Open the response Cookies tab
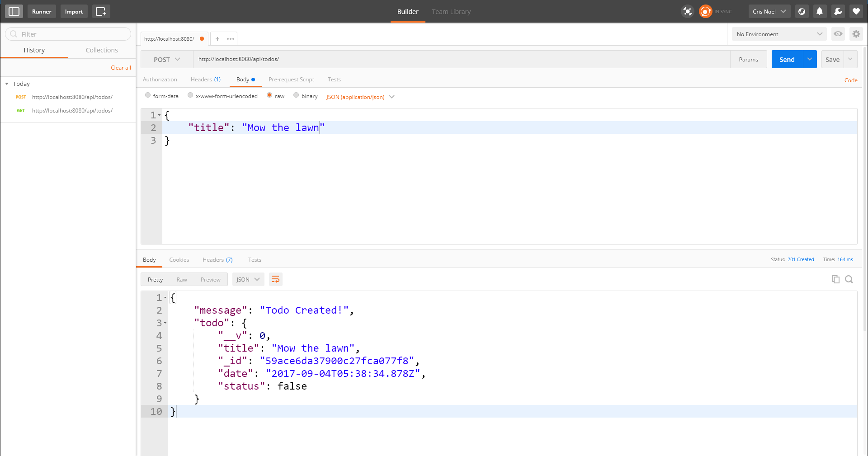The height and width of the screenshot is (456, 868). pyautogui.click(x=179, y=260)
